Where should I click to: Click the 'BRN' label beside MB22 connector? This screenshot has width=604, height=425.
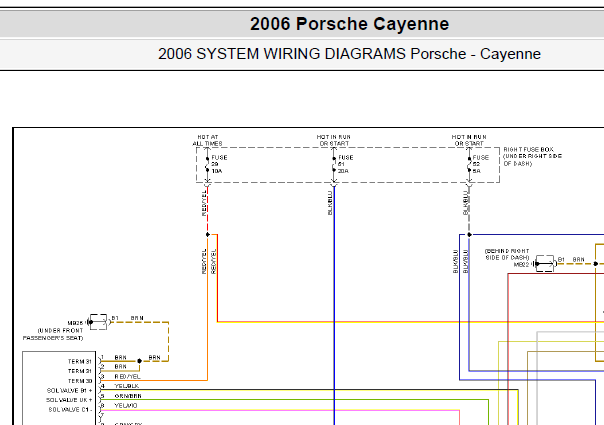578,259
